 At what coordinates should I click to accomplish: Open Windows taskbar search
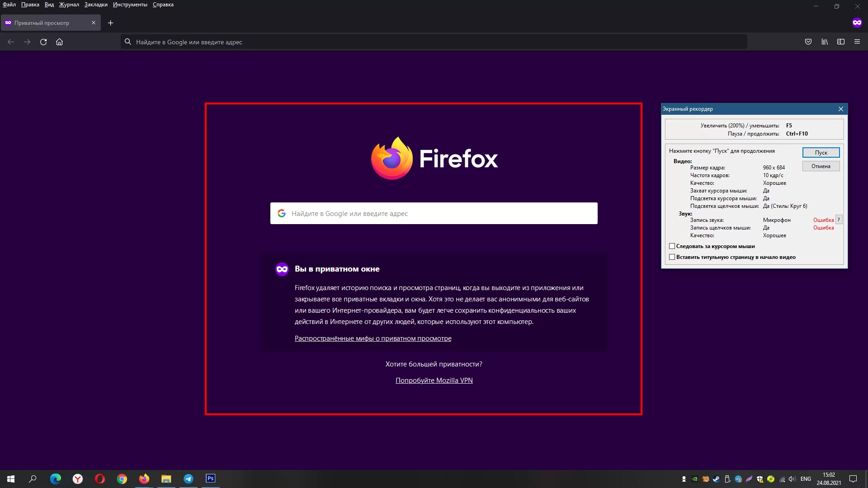tap(33, 479)
